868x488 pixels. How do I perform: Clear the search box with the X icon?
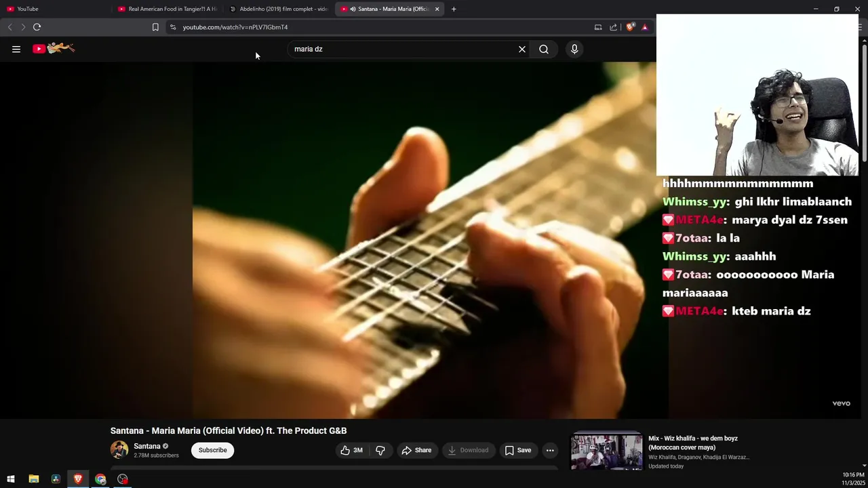point(522,49)
